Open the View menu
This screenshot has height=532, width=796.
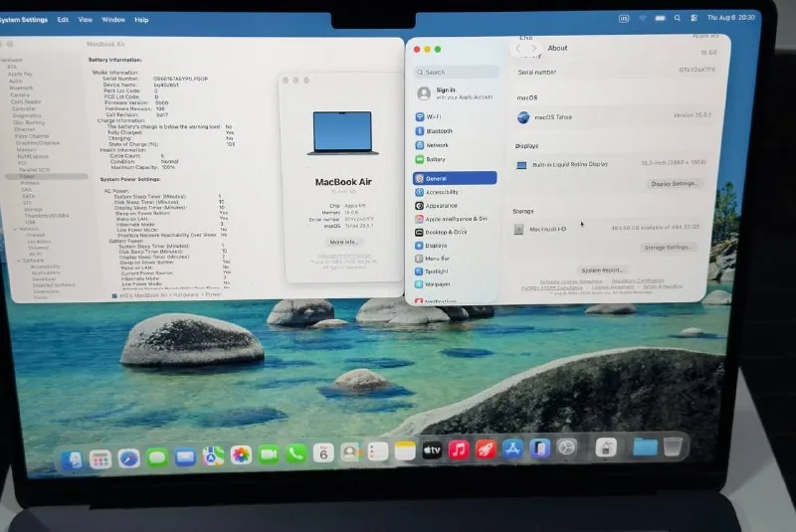pyautogui.click(x=86, y=20)
